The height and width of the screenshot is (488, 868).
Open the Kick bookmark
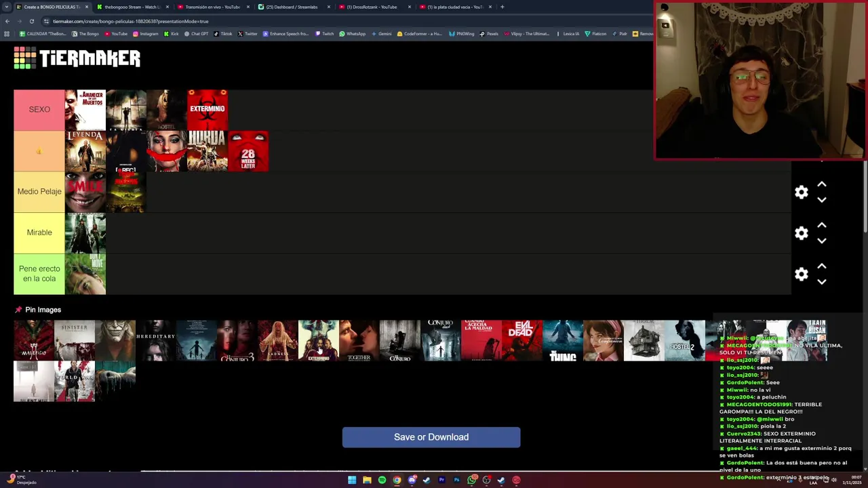[172, 34]
